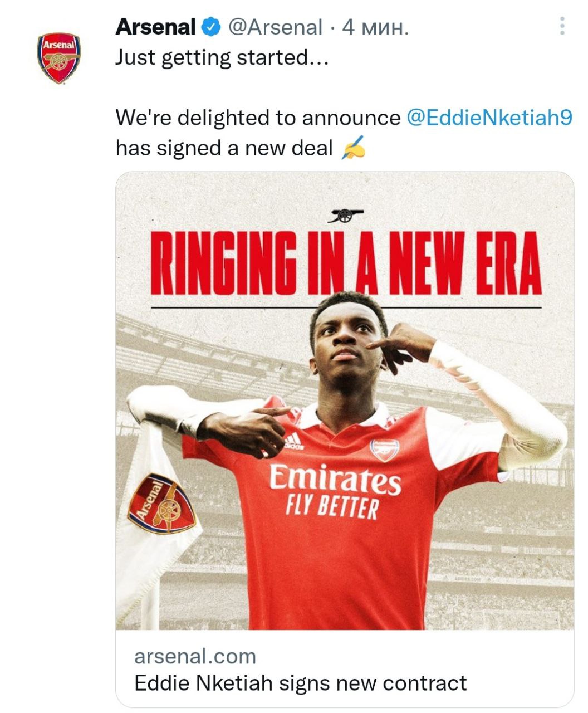588x713 pixels.
Task: Click the "We're delighted to announce" text
Action: (x=258, y=118)
